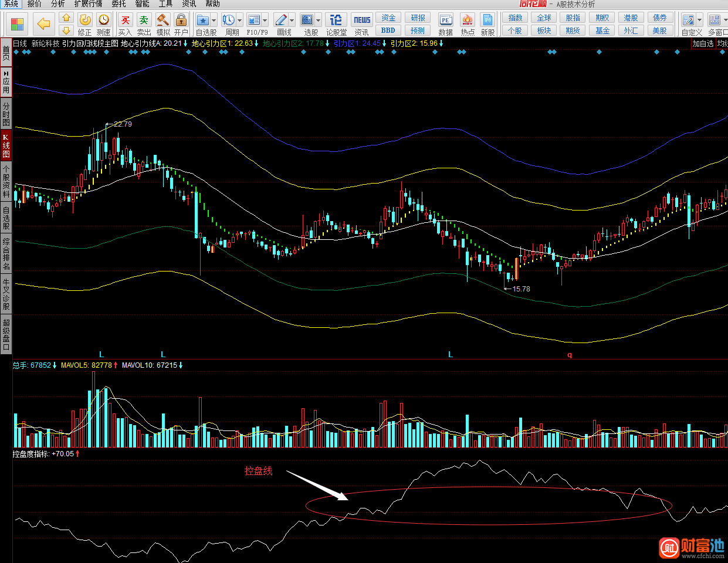Viewport: 728px width, 563px height.
Task: Click the 周期 period clock icon
Action: click(x=229, y=20)
